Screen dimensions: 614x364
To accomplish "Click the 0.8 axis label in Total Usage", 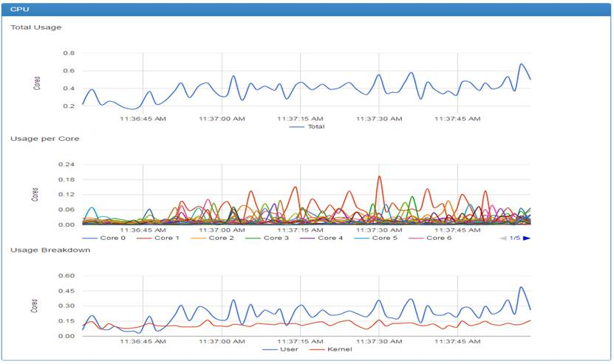I will tap(69, 53).
